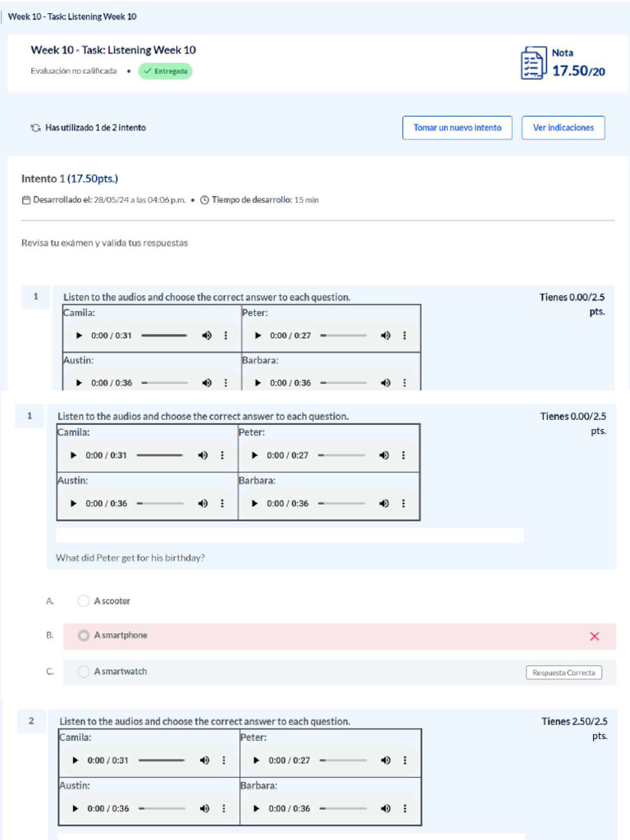Image resolution: width=630 pixels, height=840 pixels.
Task: Play Camila's audio in the first question block
Action: coord(79,336)
